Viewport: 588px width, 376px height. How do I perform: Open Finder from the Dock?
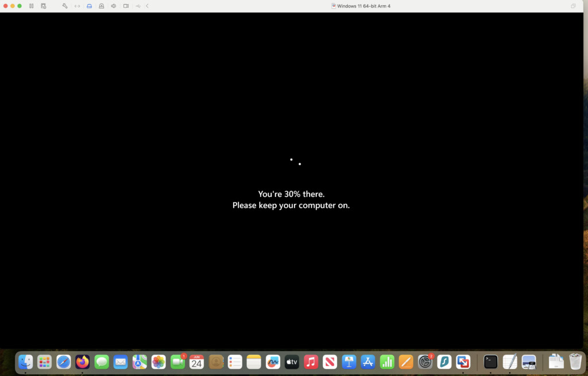pyautogui.click(x=25, y=362)
